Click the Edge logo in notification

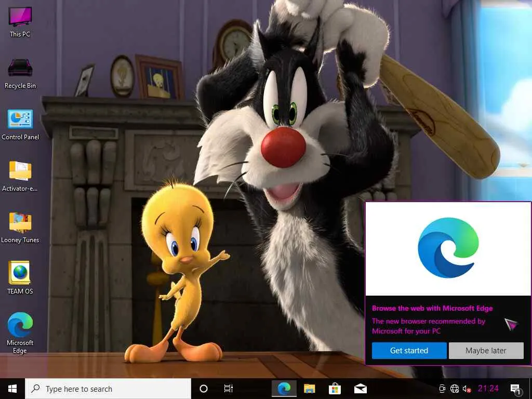tap(448, 248)
